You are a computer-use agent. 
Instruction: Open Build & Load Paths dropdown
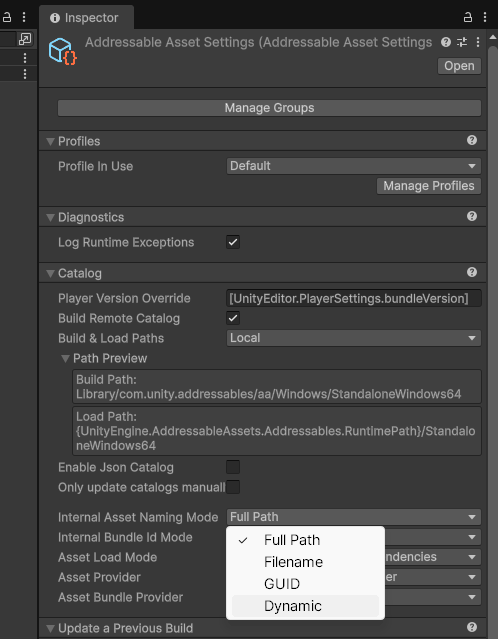tap(354, 338)
